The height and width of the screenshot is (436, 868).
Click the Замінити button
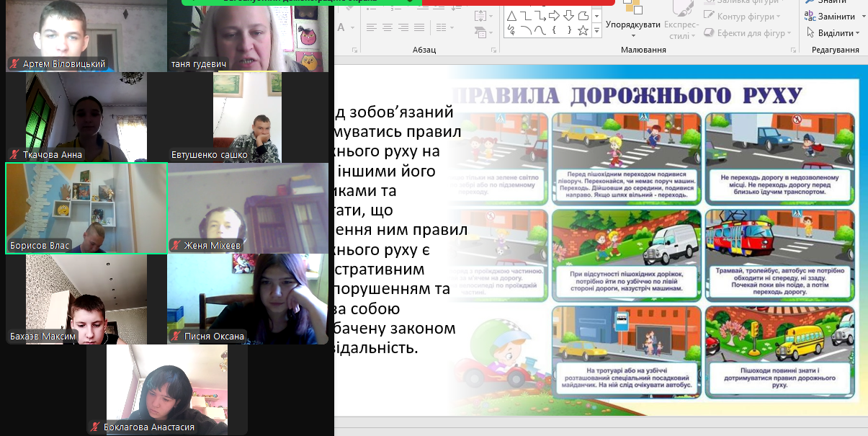point(831,17)
